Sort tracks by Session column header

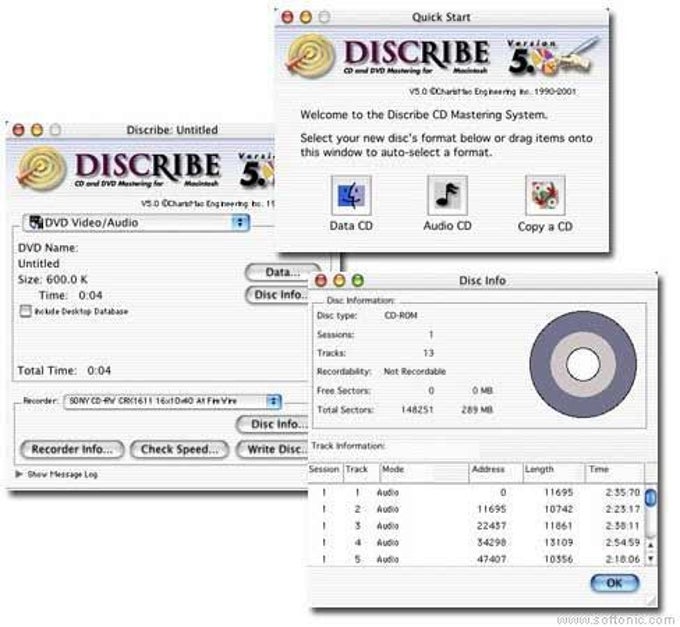coord(325,472)
